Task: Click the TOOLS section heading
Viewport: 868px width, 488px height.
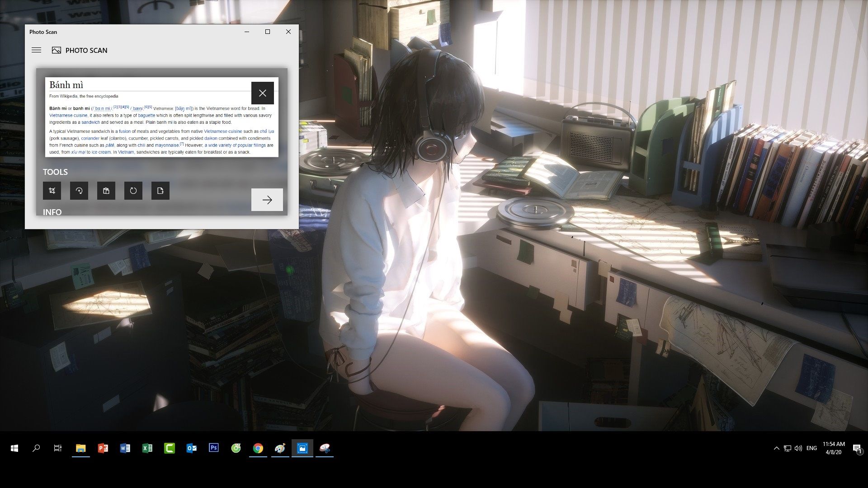Action: [55, 172]
